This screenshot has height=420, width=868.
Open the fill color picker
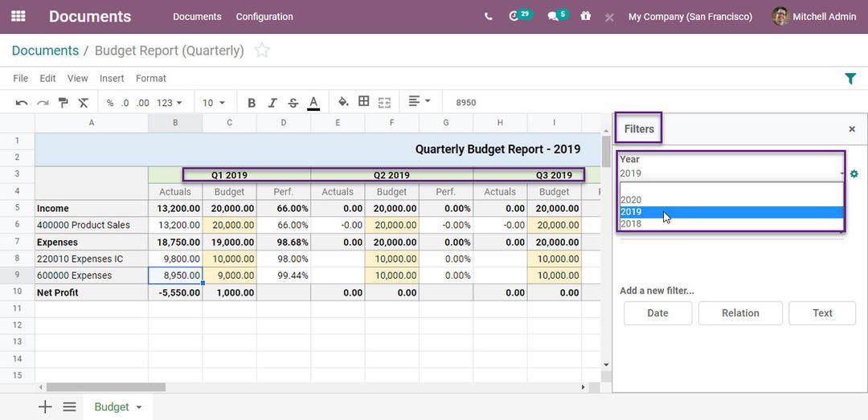343,102
